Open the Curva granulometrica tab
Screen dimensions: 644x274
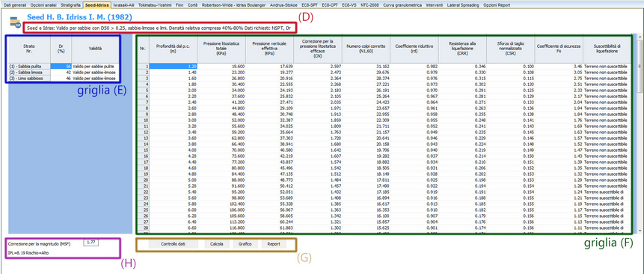(x=402, y=5)
